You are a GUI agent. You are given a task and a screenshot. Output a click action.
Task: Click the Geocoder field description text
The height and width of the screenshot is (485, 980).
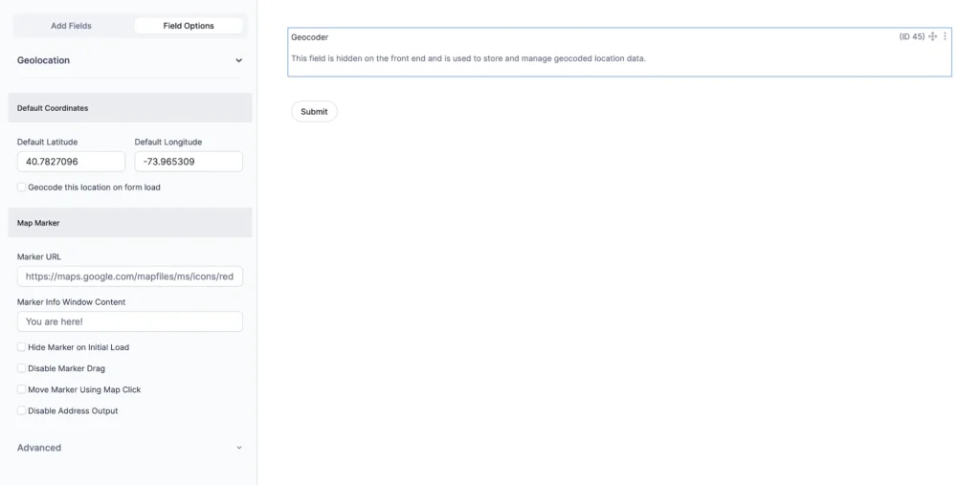[x=468, y=58]
